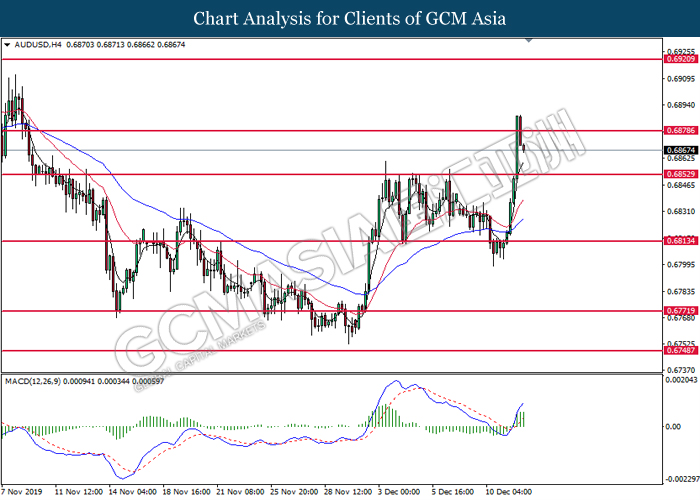Click the 28 Nov 12:00 time label
Viewport: 700px width, 500px height.
(x=348, y=492)
